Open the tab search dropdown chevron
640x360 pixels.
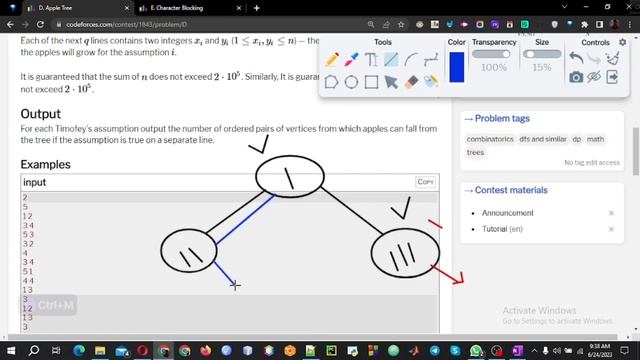pos(564,7)
